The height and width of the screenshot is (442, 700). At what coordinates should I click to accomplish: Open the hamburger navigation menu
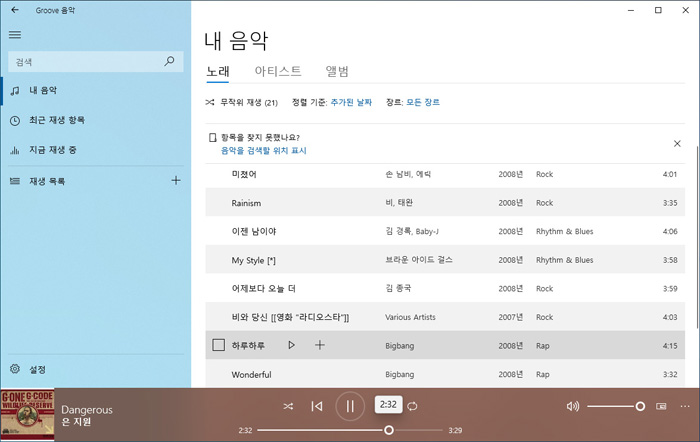(x=15, y=35)
